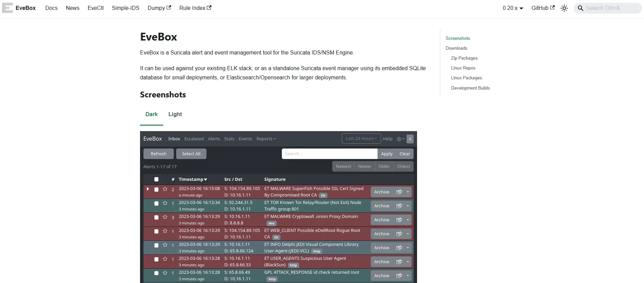644x283 pixels.
Task: Open News in the top navigation
Action: [73, 8]
